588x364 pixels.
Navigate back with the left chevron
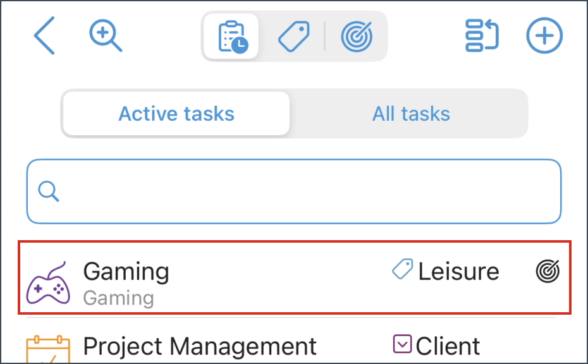coord(44,36)
